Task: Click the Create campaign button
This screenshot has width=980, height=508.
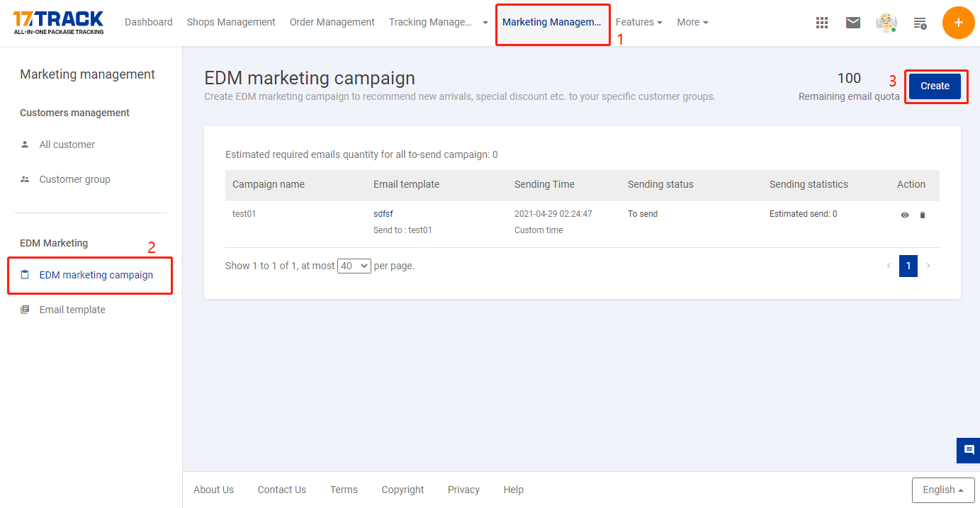Action: (x=935, y=86)
